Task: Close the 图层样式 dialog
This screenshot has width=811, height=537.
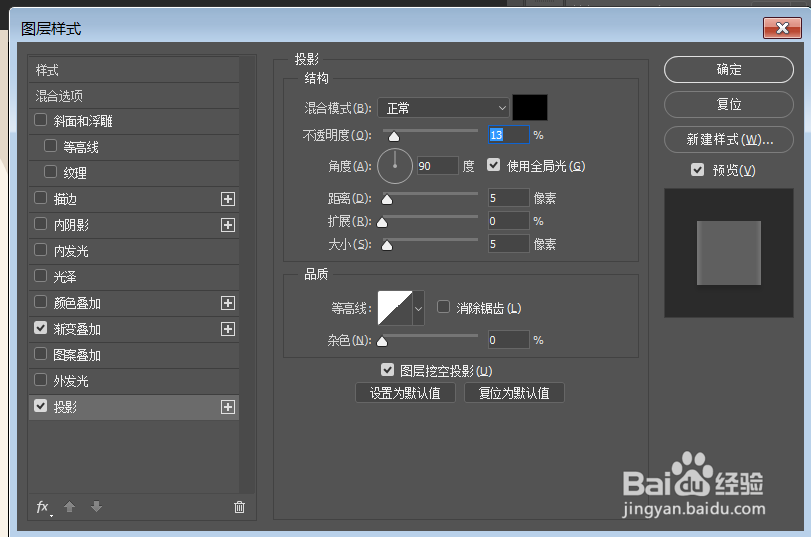Action: pyautogui.click(x=782, y=28)
